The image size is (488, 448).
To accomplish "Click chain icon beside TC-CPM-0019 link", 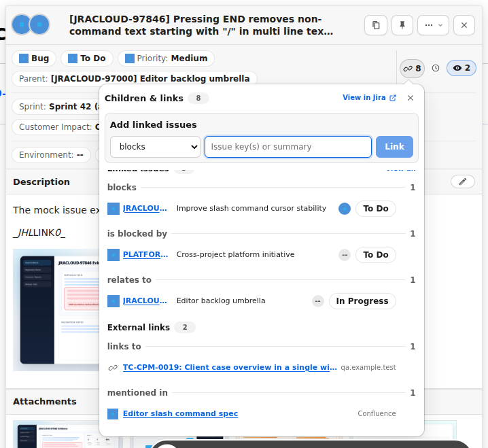I will (x=113, y=368).
